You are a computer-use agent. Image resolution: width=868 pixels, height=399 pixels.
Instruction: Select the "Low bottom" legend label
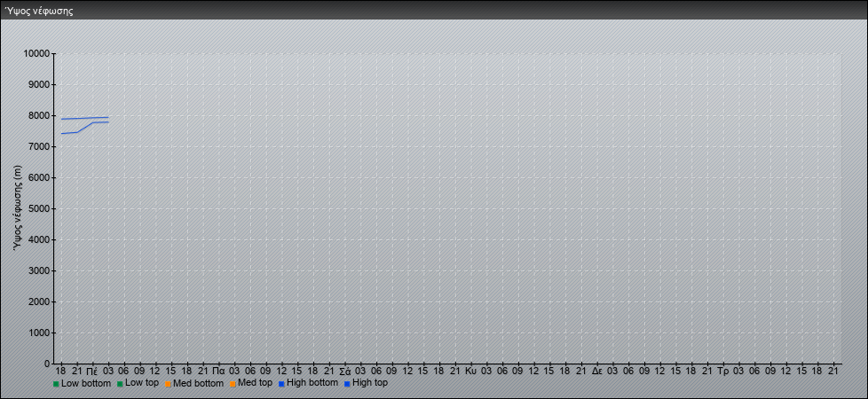coord(86,383)
